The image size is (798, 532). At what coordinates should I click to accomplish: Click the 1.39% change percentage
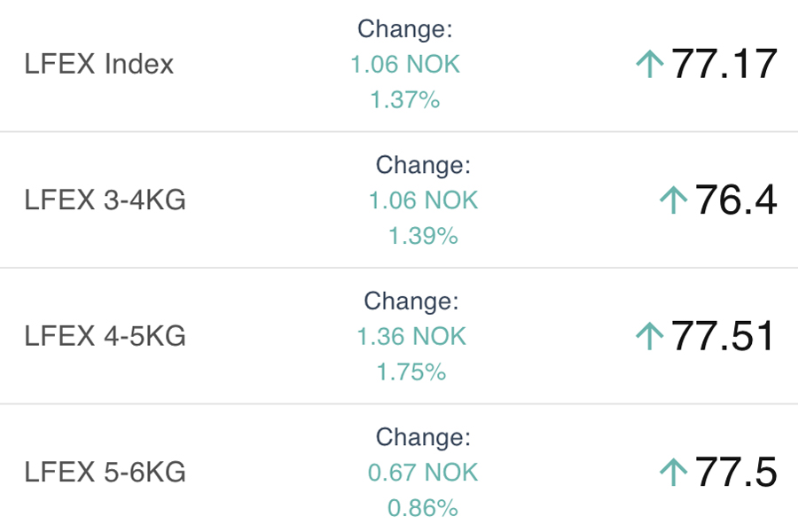(423, 236)
